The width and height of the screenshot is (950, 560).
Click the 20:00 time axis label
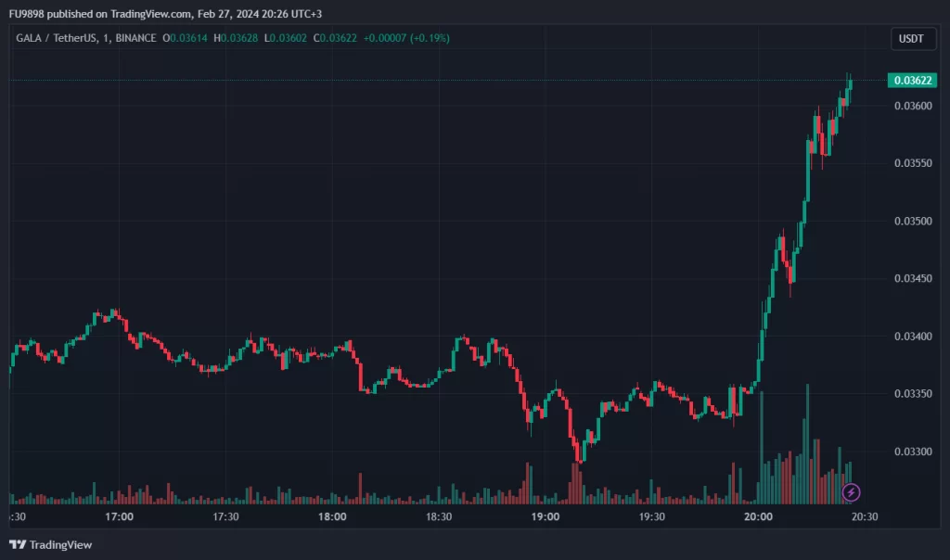click(x=758, y=517)
